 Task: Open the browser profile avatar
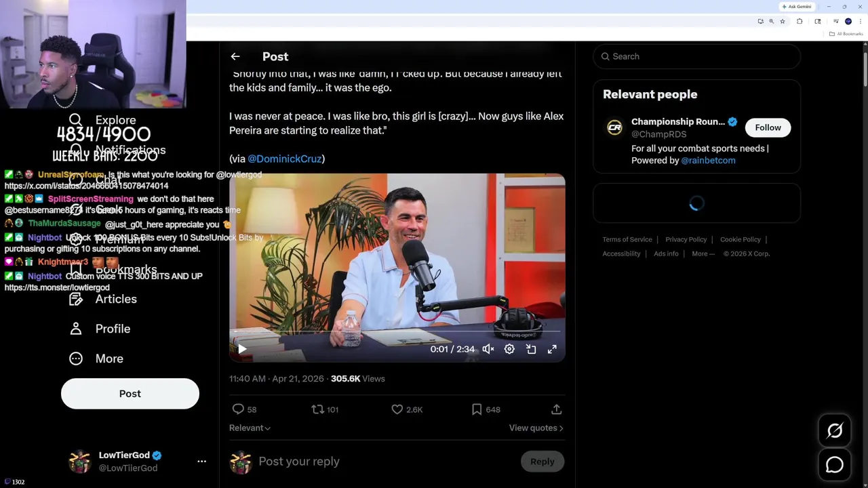pyautogui.click(x=848, y=22)
